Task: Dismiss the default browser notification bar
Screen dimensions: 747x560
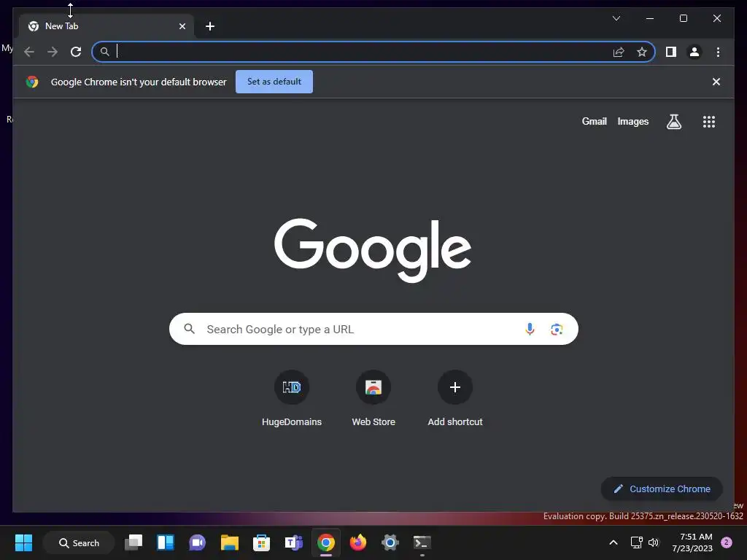Action: point(716,82)
